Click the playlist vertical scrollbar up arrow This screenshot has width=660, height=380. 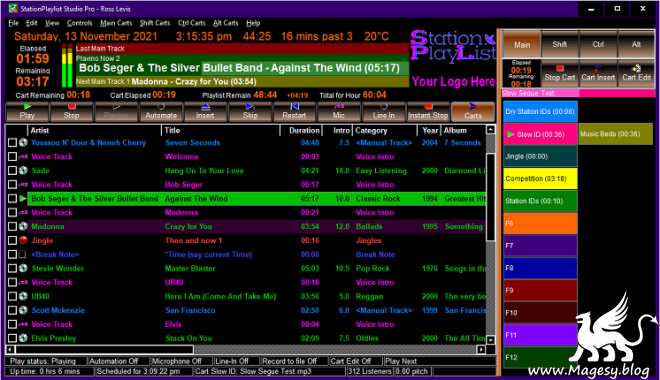coord(491,130)
